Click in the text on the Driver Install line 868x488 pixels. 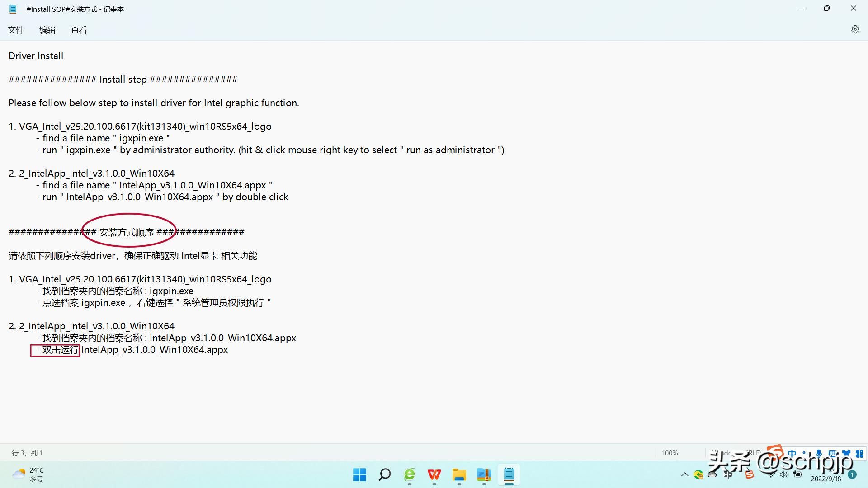[x=36, y=56]
